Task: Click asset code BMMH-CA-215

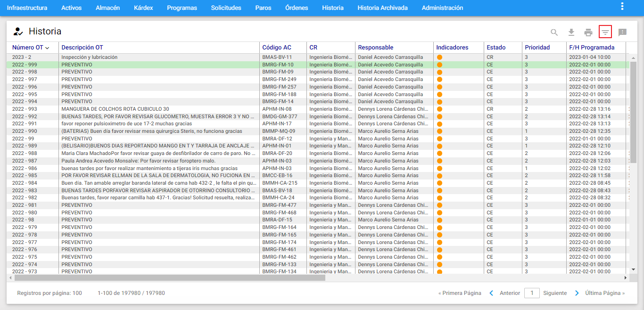Action: tap(280, 183)
